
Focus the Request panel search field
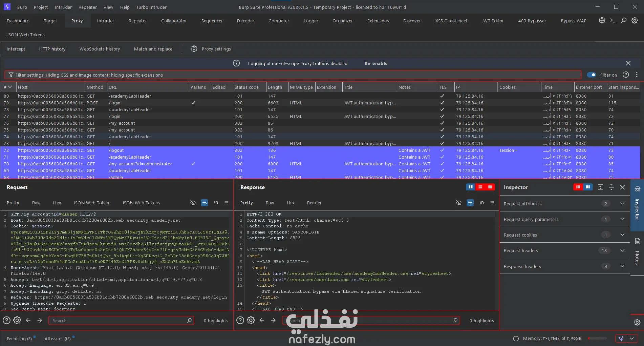click(x=121, y=320)
